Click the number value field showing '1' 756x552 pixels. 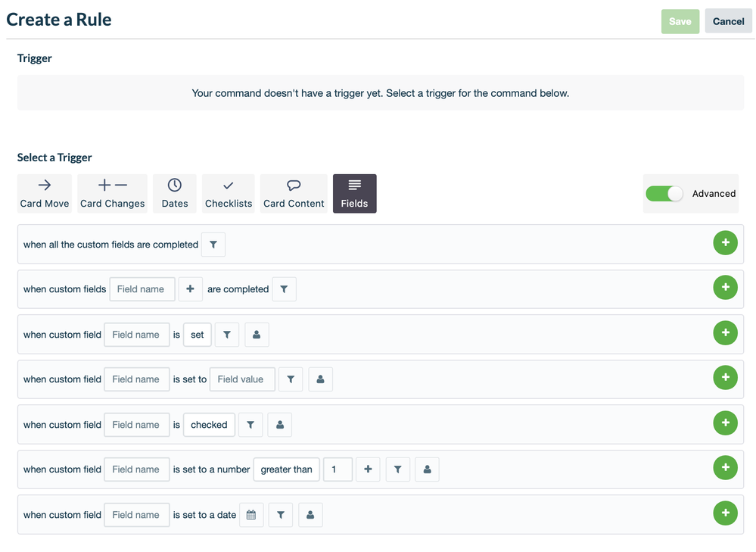(338, 469)
